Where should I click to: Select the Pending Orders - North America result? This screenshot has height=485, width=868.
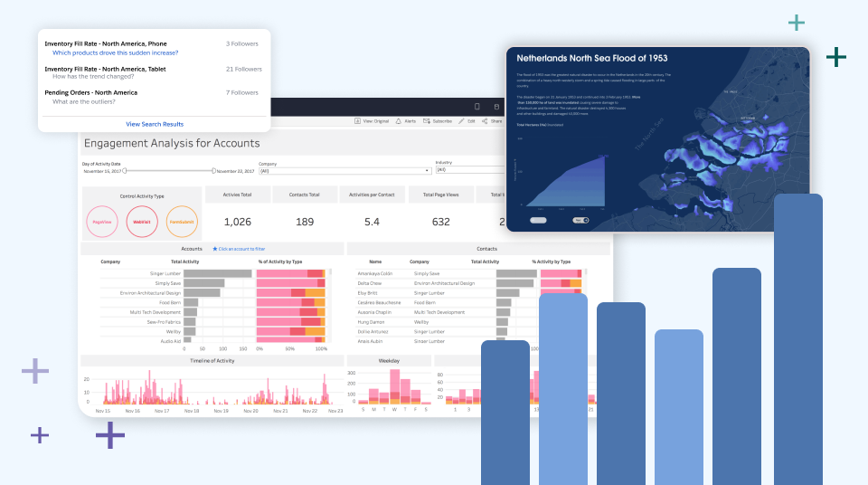click(91, 92)
